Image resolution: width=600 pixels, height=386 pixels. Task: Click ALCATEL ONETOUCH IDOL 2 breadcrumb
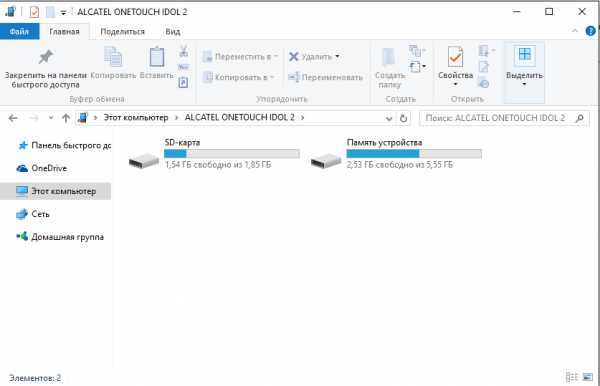[240, 118]
